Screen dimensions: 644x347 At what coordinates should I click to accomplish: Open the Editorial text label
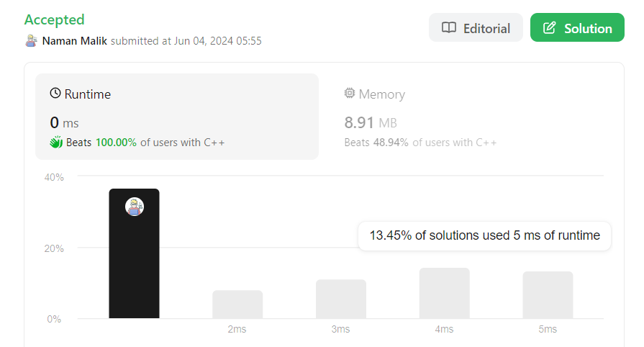pos(486,28)
